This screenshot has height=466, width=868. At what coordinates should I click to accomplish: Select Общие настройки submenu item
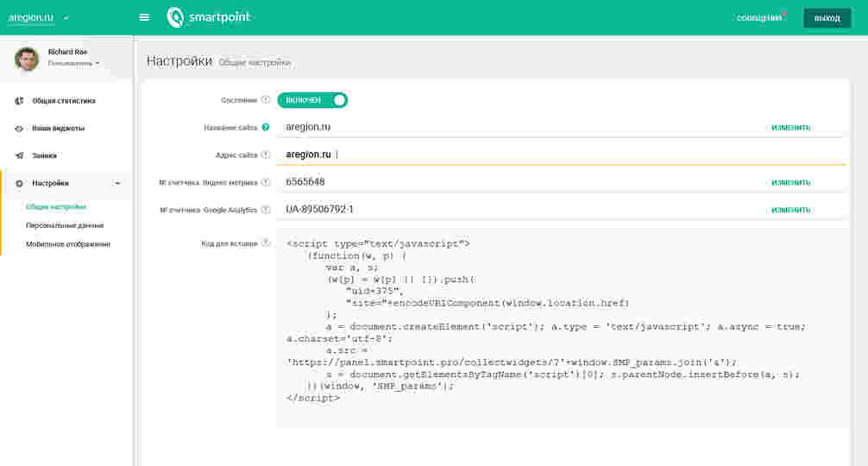[x=56, y=207]
